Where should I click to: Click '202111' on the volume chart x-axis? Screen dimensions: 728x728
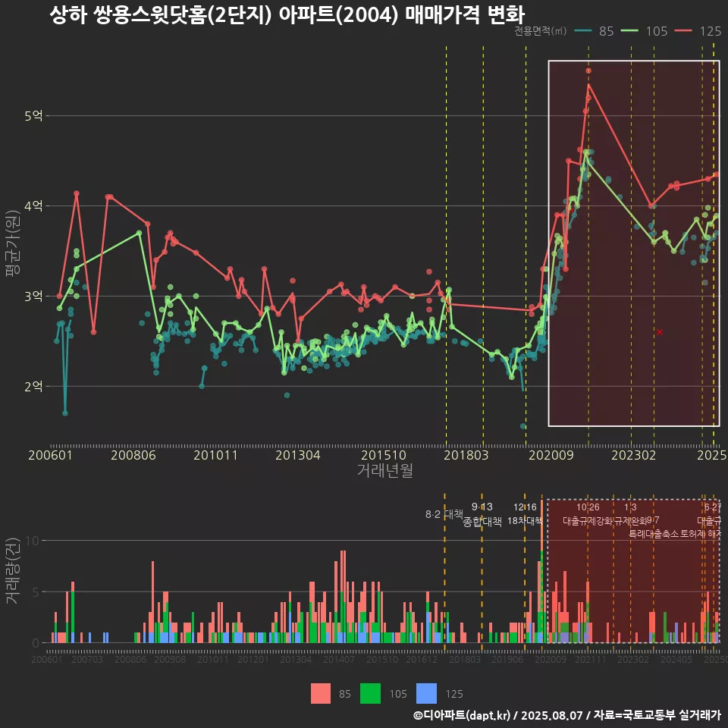pyautogui.click(x=591, y=659)
